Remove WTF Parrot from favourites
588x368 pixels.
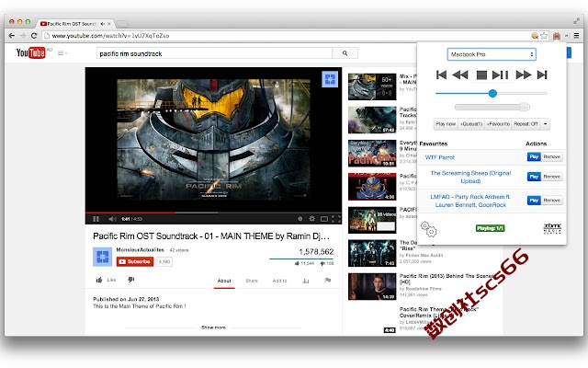click(x=551, y=157)
